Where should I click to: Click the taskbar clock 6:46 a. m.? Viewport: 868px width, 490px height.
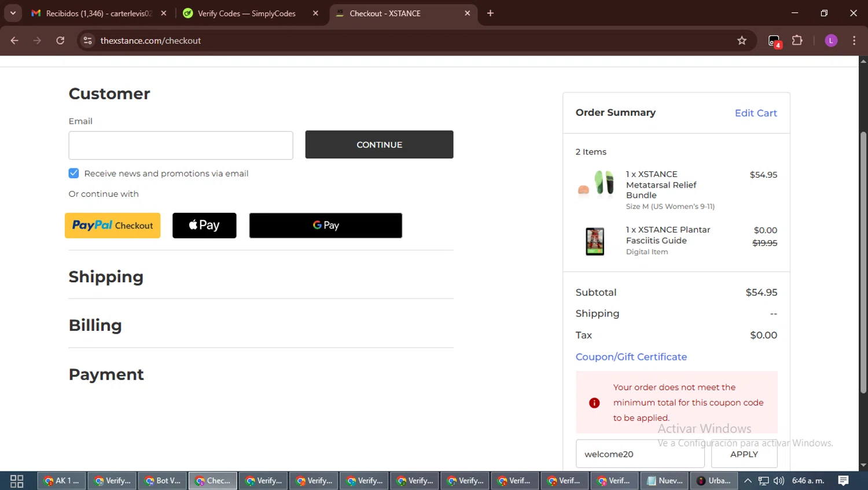808,481
